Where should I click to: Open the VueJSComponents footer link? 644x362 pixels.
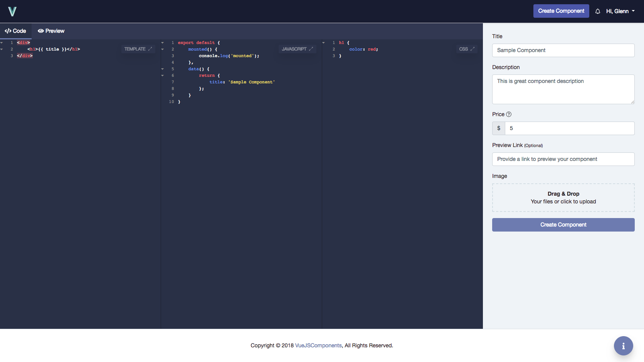[x=318, y=345]
